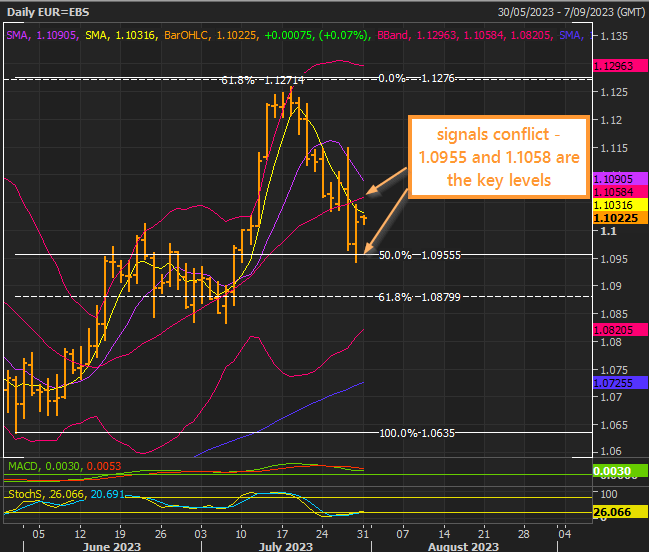649x552 pixels.
Task: Select the '61.8% 1.08799' Fibonacci label
Action: click(x=420, y=297)
